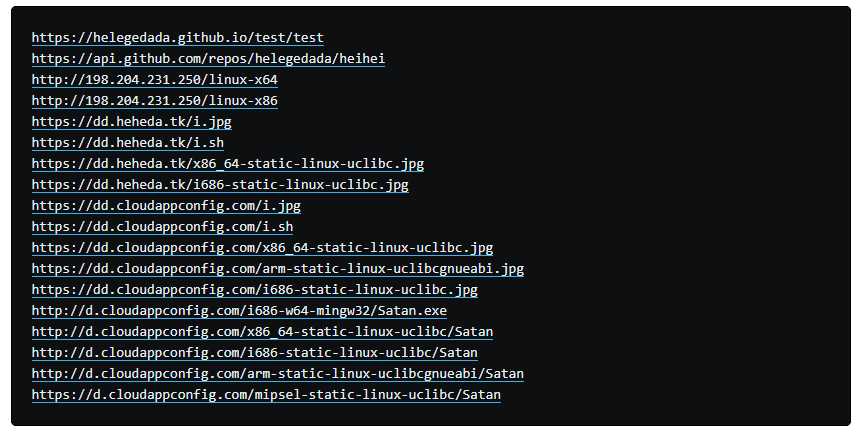Open the dd.cloudappconfig.com/i.sh link

162,227
